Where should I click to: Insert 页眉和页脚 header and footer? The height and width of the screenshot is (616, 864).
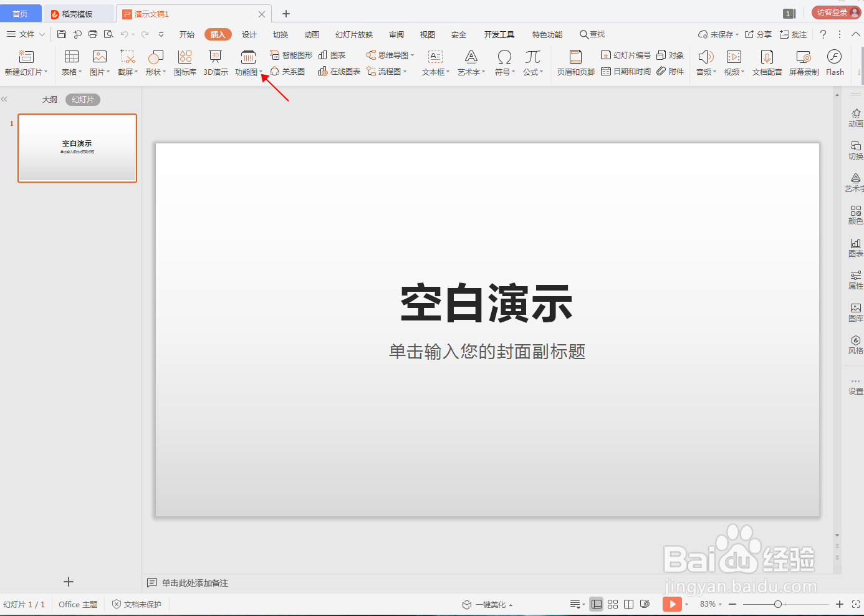pos(575,62)
